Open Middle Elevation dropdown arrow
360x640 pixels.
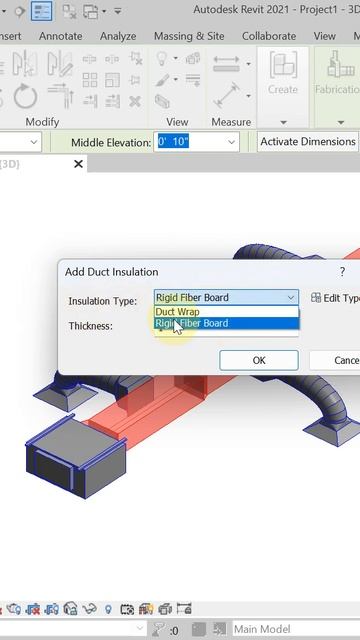click(231, 142)
